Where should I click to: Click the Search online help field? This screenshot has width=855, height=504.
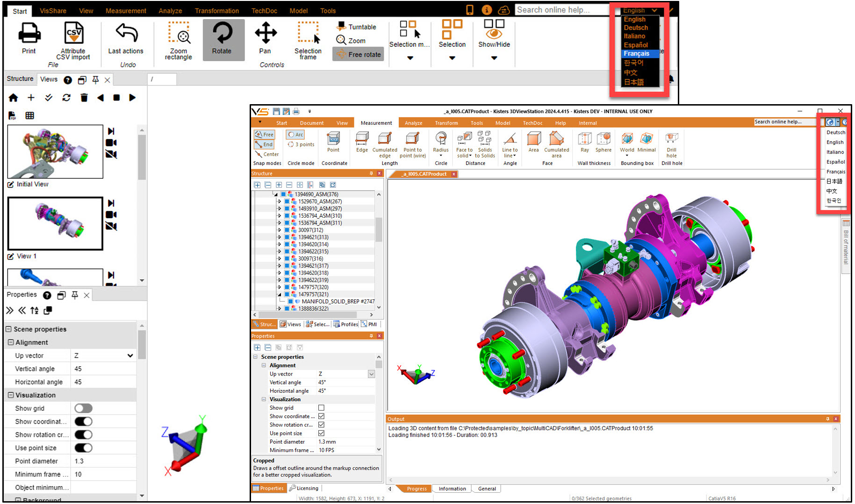pyautogui.click(x=561, y=10)
